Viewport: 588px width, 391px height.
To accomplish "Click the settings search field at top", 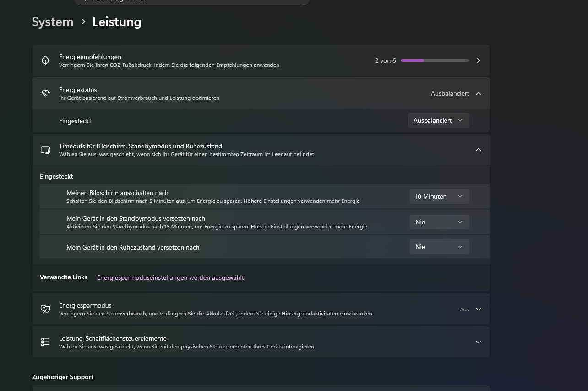I will [192, 1].
